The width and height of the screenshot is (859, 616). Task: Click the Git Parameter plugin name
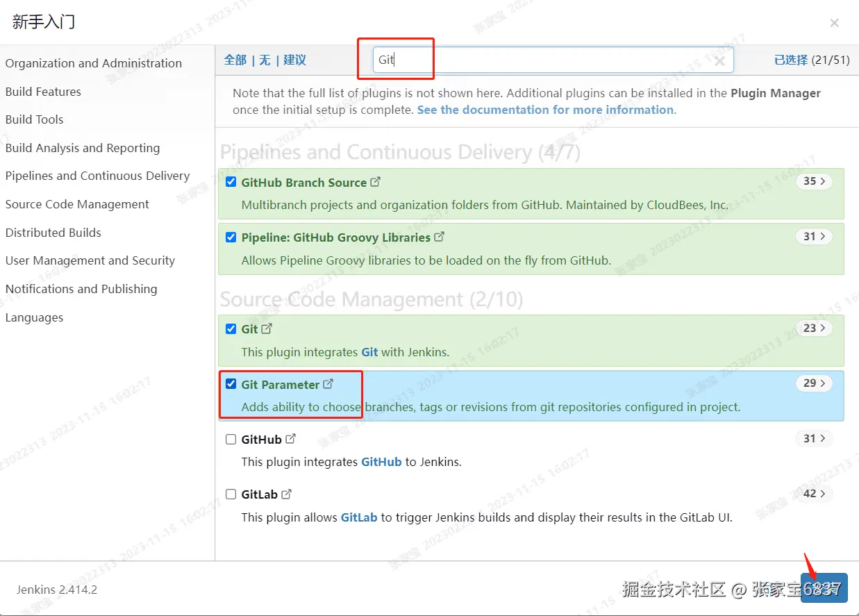pos(281,385)
